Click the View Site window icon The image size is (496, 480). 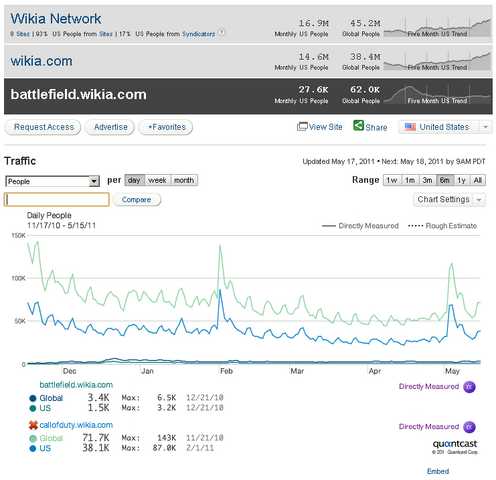[302, 127]
